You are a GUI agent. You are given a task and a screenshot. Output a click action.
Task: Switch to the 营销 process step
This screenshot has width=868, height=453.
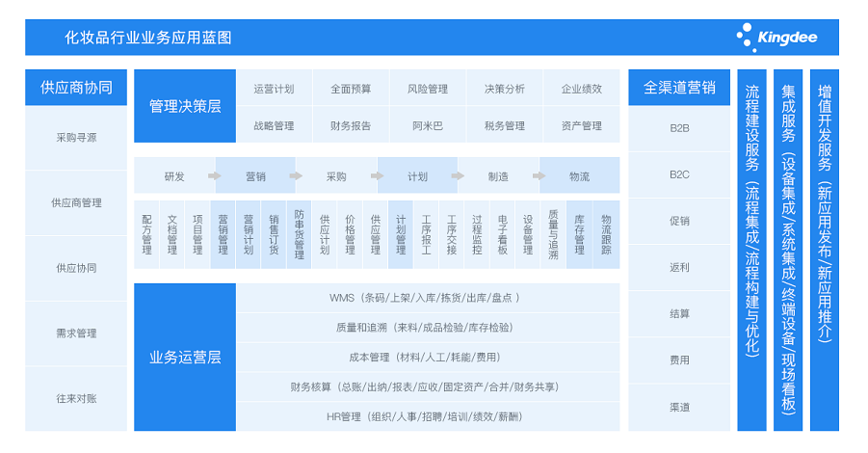[x=255, y=176]
